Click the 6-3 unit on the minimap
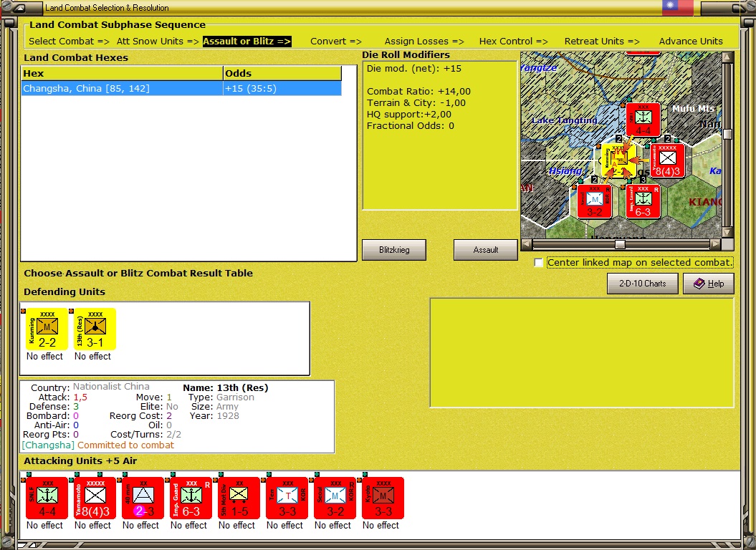Image resolution: width=756 pixels, height=550 pixels. [x=643, y=201]
